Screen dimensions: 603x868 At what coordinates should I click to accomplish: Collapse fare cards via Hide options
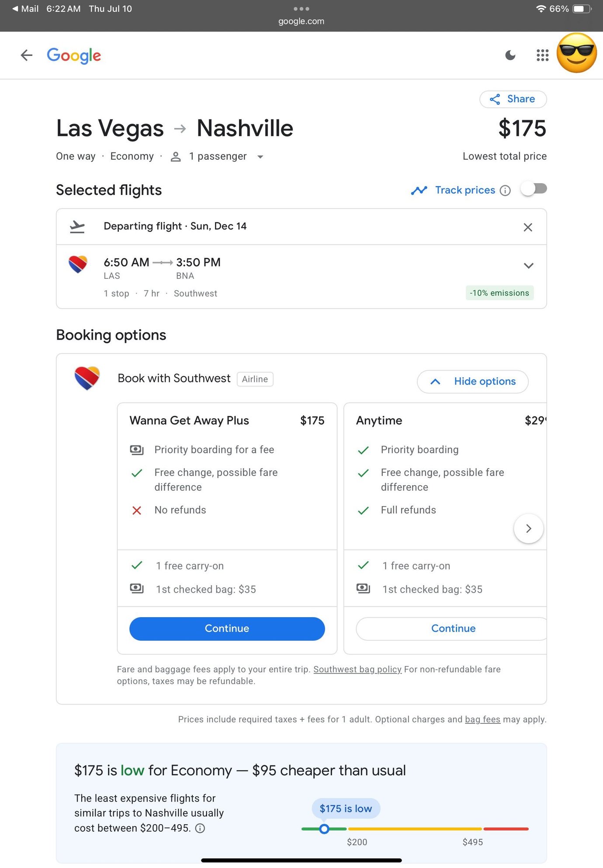pyautogui.click(x=472, y=381)
